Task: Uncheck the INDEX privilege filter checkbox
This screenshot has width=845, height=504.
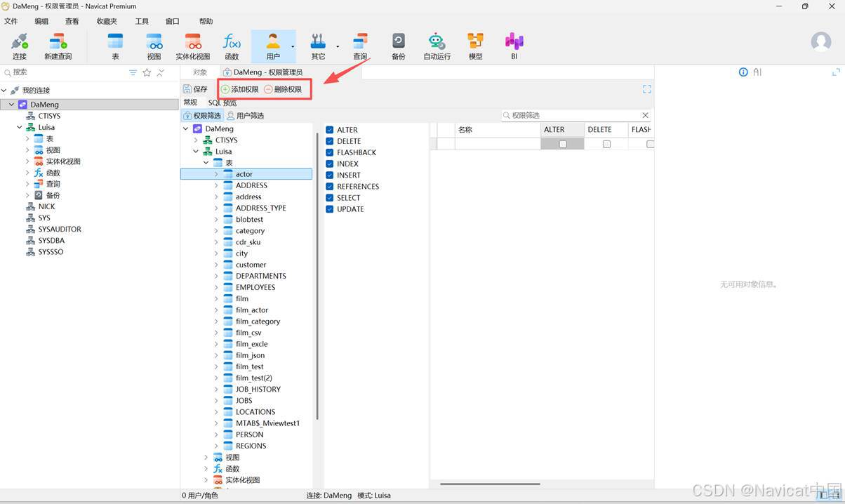Action: click(329, 164)
